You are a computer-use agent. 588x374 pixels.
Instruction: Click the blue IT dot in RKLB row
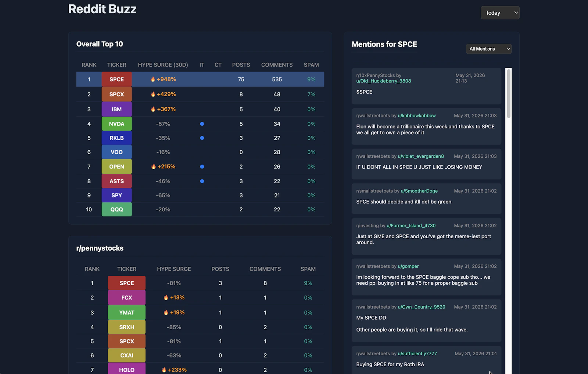(x=202, y=138)
